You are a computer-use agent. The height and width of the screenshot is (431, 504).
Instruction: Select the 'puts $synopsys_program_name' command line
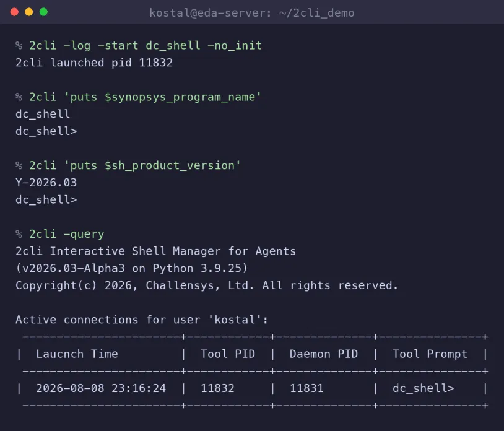pos(146,97)
